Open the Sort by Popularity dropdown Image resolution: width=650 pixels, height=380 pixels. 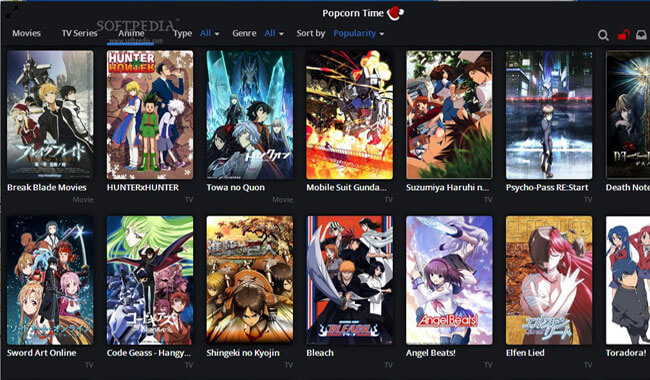[359, 33]
